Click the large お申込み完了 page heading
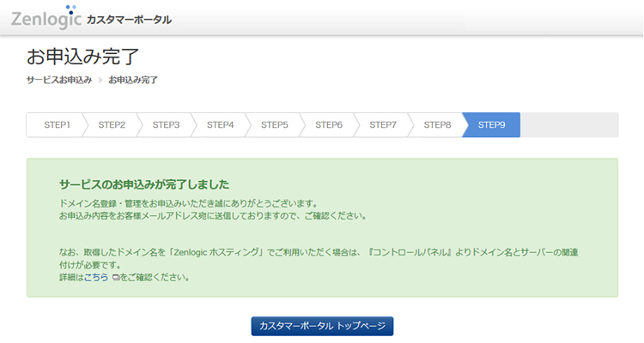 pyautogui.click(x=82, y=57)
